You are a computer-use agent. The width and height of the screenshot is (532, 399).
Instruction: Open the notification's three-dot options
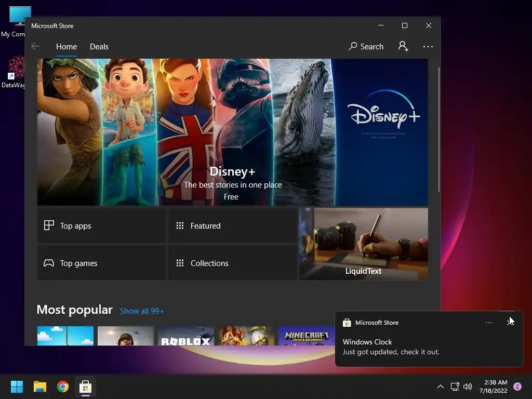click(488, 323)
